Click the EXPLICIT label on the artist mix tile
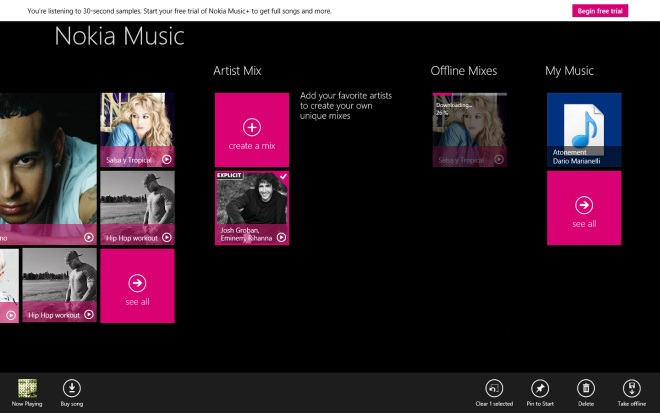This screenshot has height=413, width=660. pyautogui.click(x=229, y=175)
